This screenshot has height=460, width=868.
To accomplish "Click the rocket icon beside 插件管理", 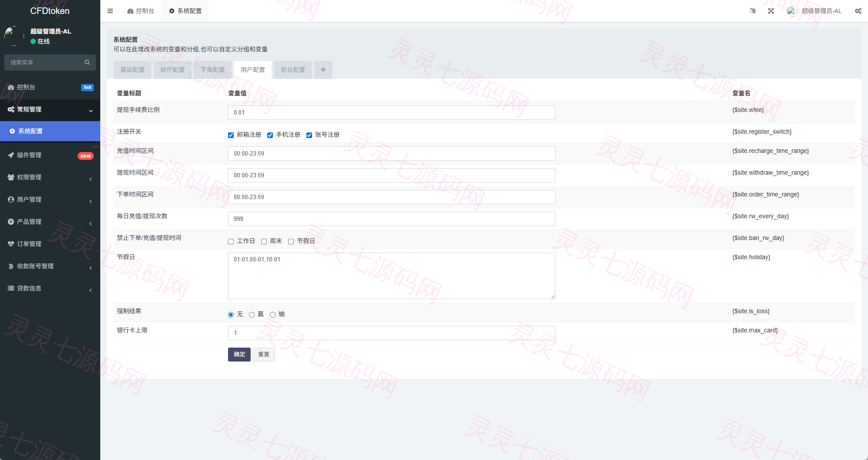I will (11, 155).
